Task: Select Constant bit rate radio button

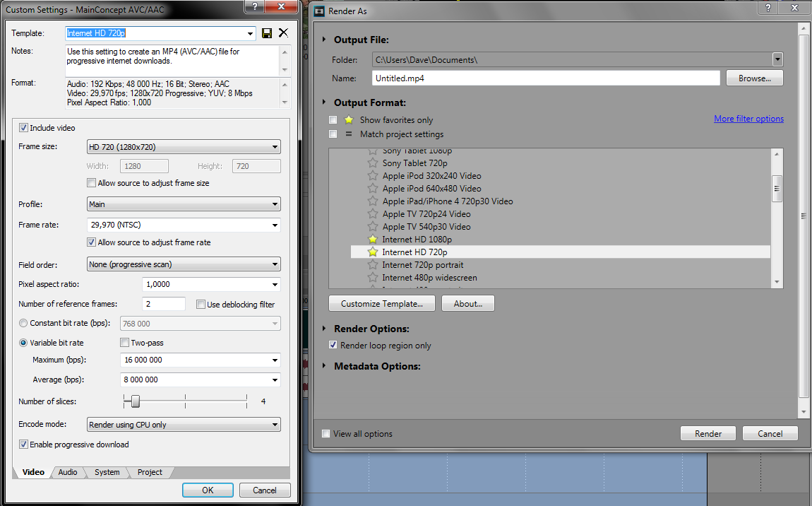Action: 23,323
